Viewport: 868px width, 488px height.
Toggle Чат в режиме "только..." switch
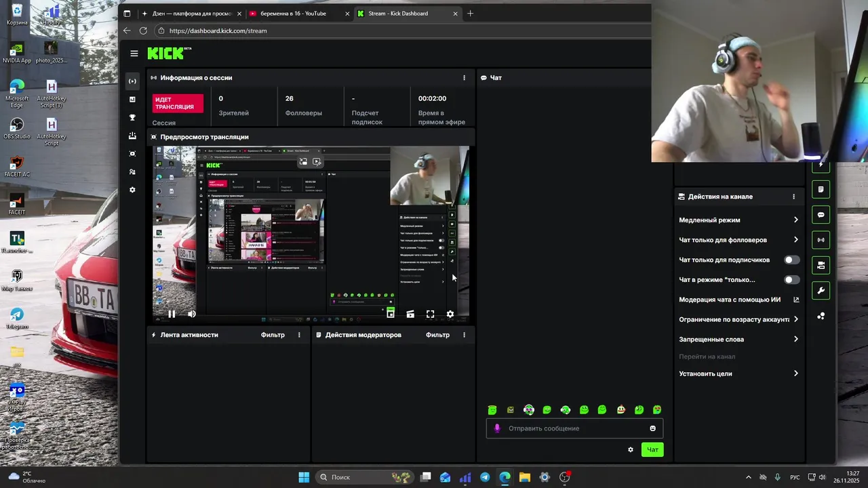[791, 279]
